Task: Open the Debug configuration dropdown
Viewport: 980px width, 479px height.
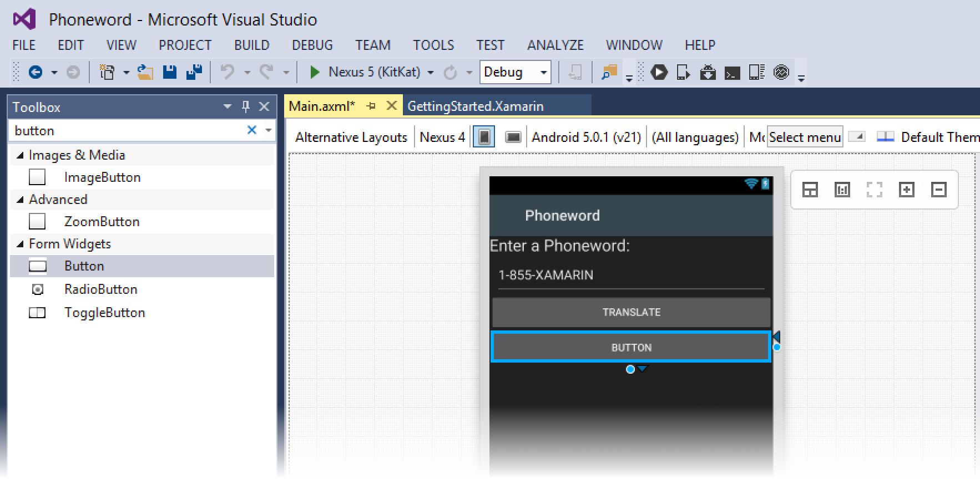Action: click(543, 73)
